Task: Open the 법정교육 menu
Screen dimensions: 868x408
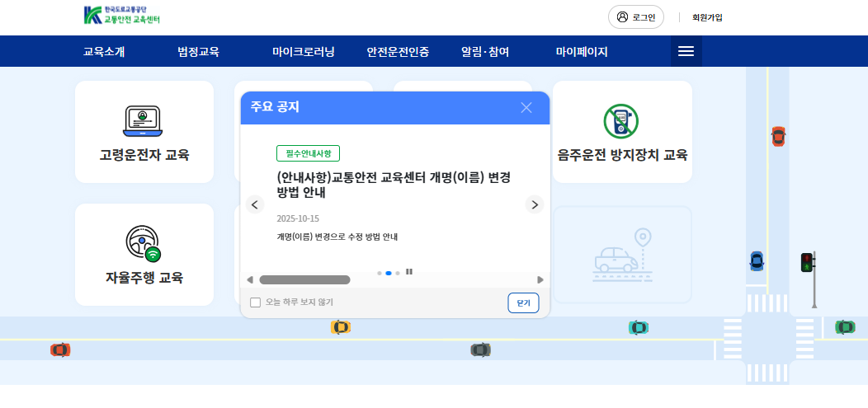Action: (198, 52)
